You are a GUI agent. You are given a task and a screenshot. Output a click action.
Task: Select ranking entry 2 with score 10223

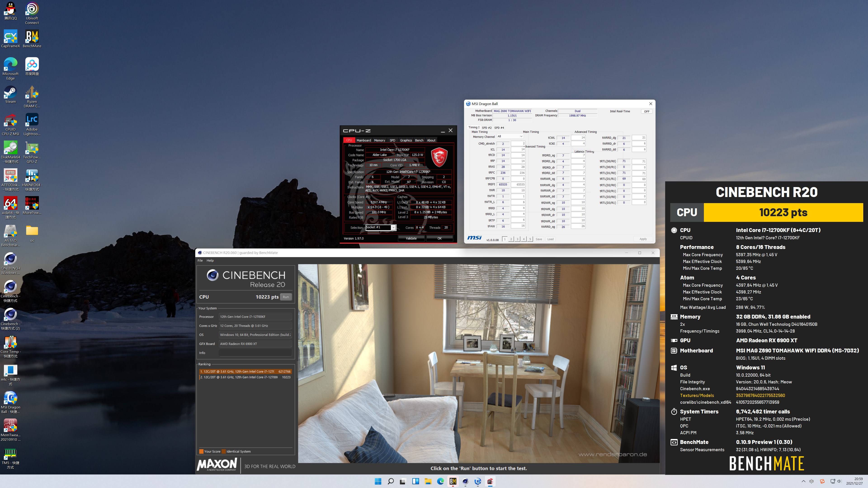[245, 377]
